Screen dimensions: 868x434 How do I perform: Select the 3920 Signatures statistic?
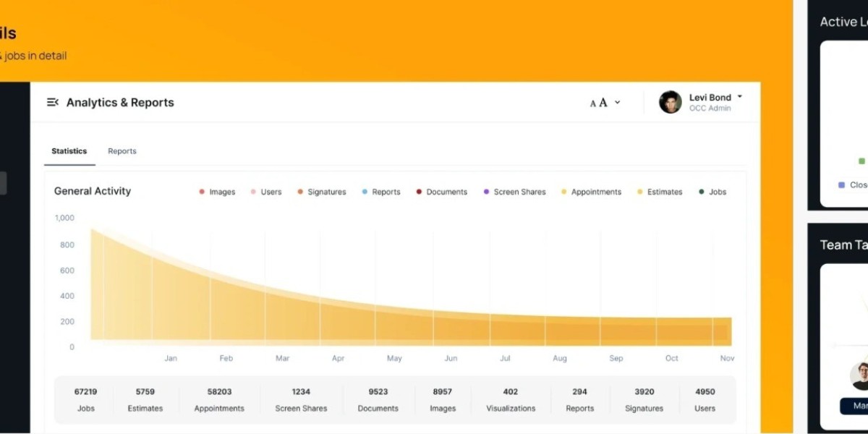(644, 399)
